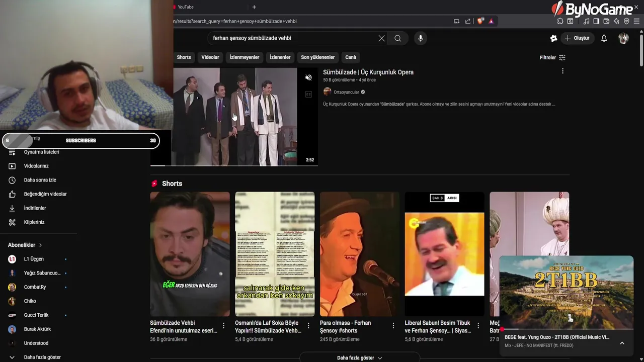Expand the miniplayer with the chevron arrow
This screenshot has width=644, height=362.
point(622,343)
